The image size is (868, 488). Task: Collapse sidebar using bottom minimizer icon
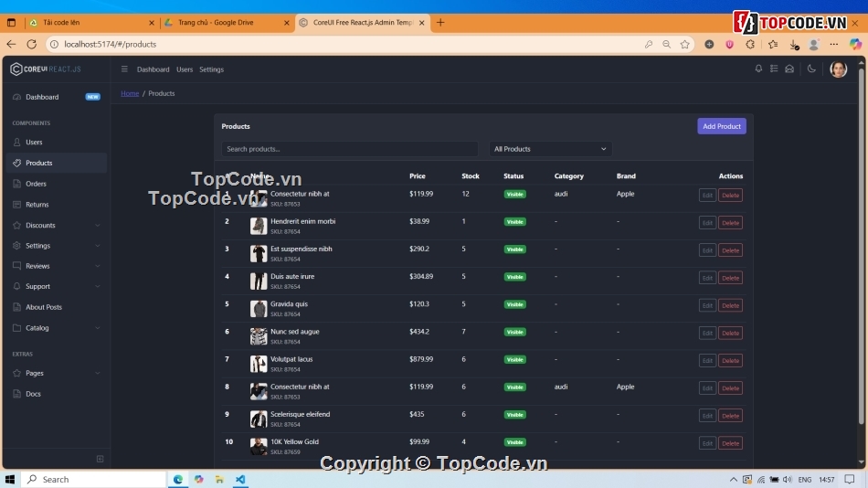(100, 459)
